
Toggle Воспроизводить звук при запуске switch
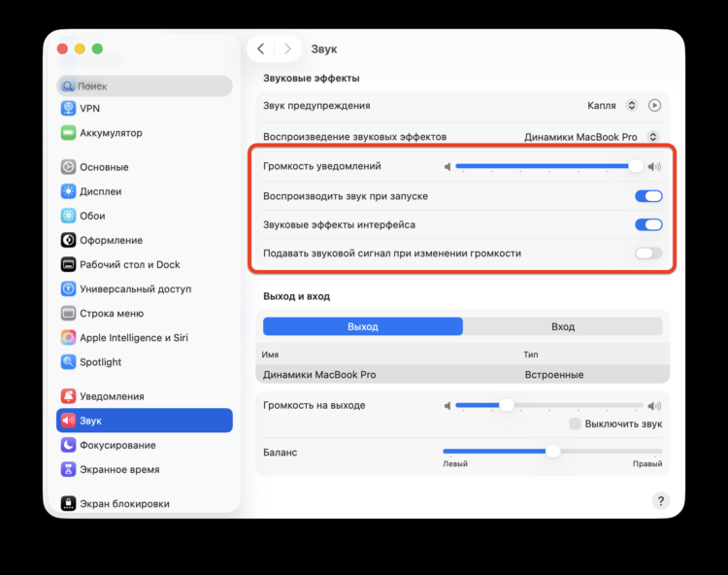(x=648, y=196)
